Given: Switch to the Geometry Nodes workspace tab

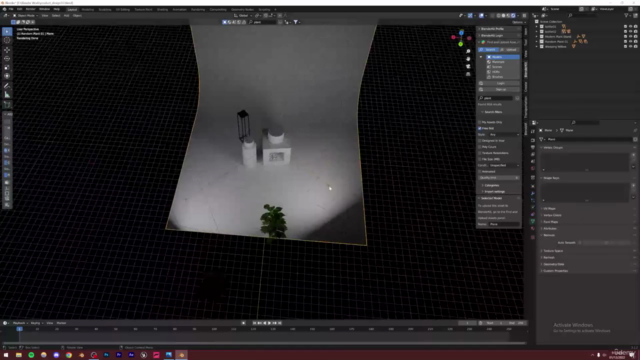Looking at the screenshot, I should [x=242, y=9].
